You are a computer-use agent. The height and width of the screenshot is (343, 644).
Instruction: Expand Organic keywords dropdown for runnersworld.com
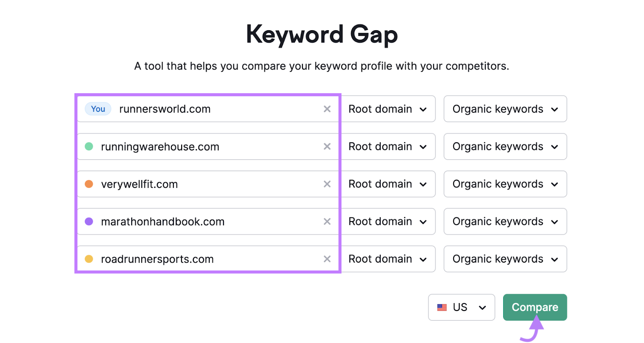tap(505, 109)
